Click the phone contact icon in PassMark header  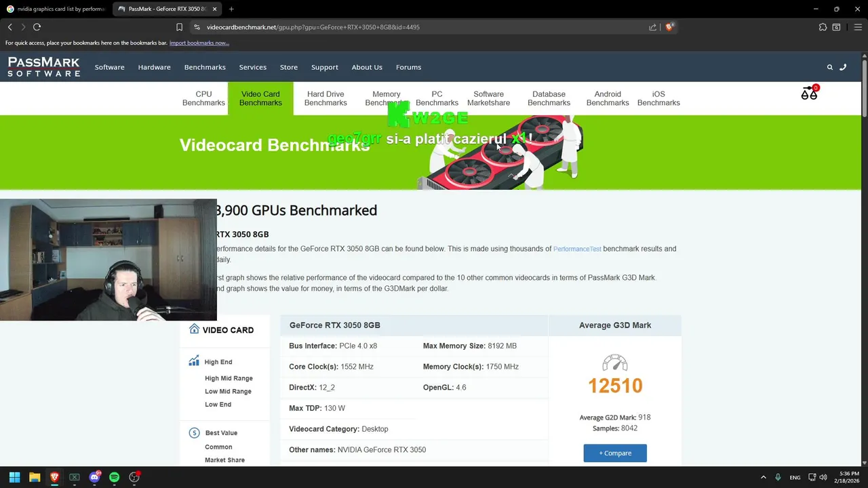[x=843, y=67]
